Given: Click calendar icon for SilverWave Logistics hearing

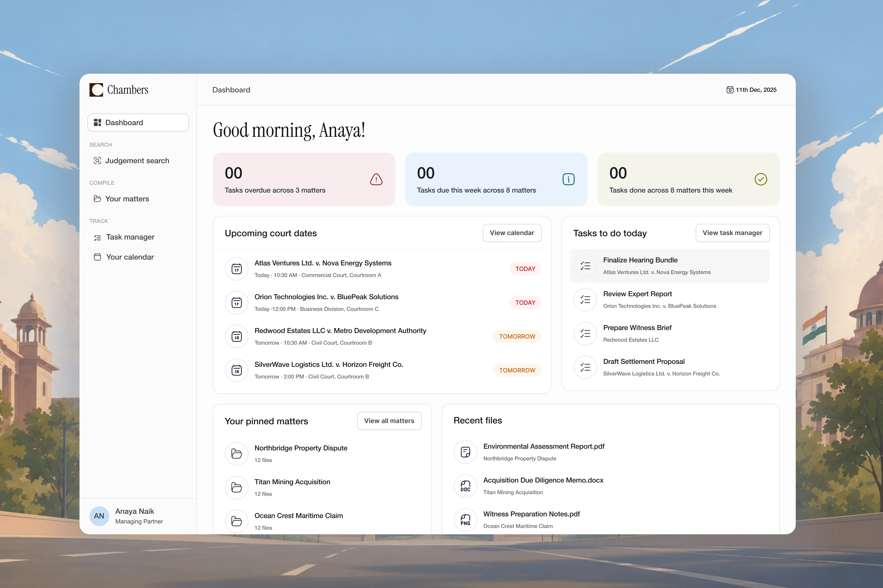Looking at the screenshot, I should pyautogui.click(x=237, y=370).
